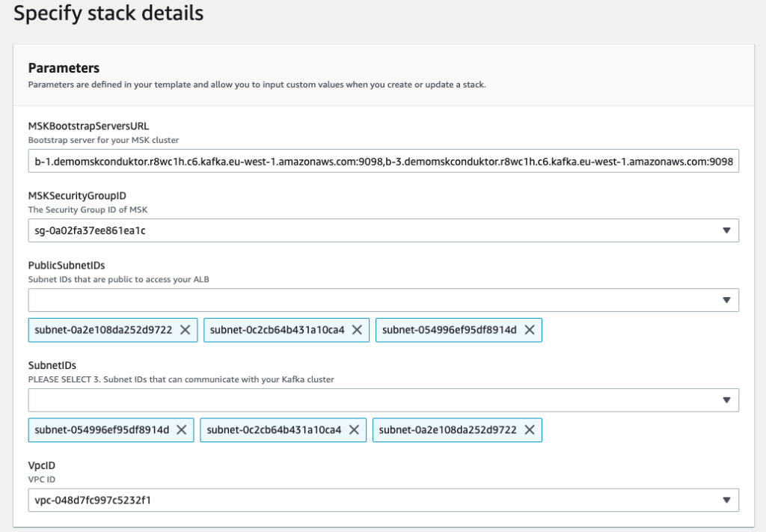Select the subnet-0c2cb64b431a10ca4 chip text in PublicSubnetIDs
This screenshot has width=766, height=532.
(277, 330)
